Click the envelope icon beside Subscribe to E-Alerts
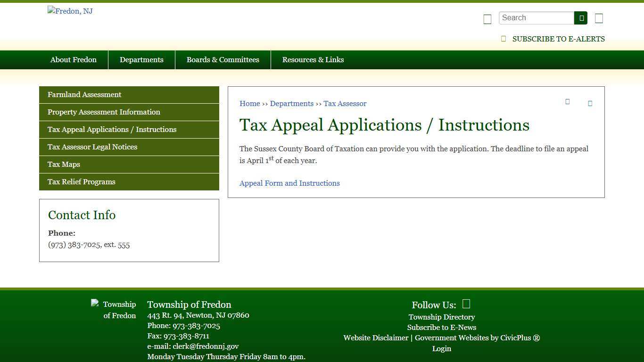Viewport: 644px width, 362px height. pos(503,39)
